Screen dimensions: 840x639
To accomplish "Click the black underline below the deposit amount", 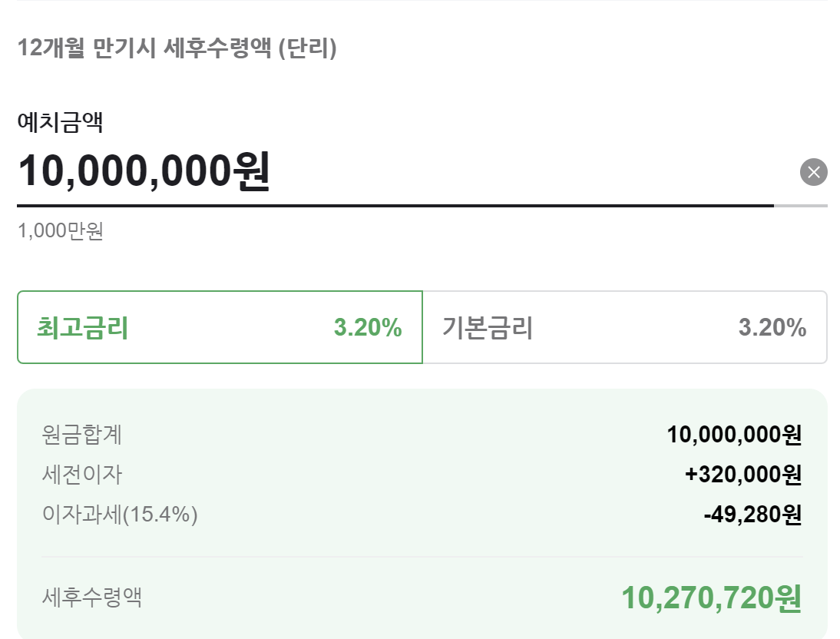I will coord(395,205).
